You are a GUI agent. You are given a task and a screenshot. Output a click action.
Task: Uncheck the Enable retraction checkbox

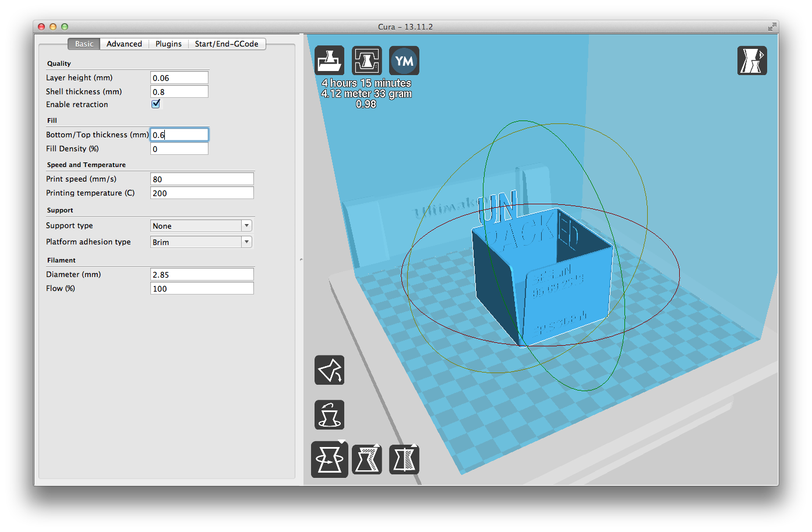pos(156,104)
